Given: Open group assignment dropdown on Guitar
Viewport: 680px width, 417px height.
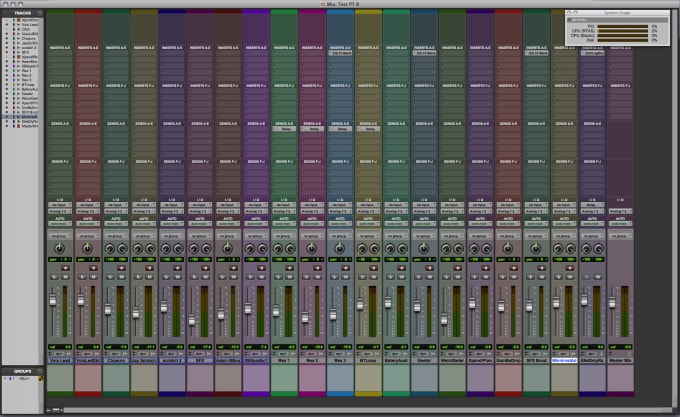Looking at the screenshot, I should click(x=424, y=236).
